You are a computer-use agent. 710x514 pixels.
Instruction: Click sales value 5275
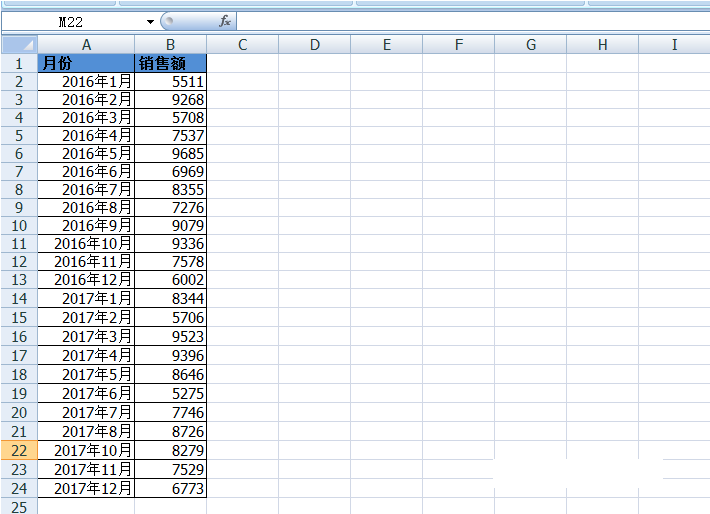point(170,394)
